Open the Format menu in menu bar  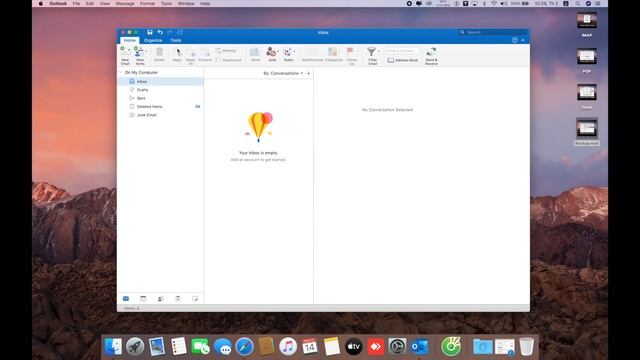point(147,4)
